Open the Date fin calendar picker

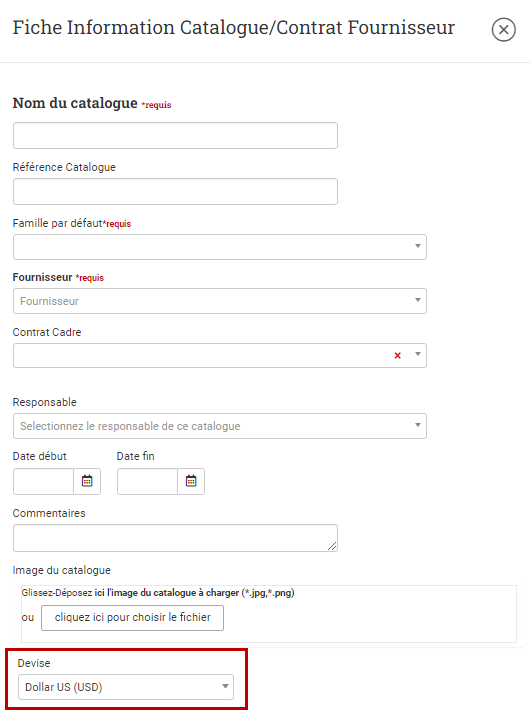(x=191, y=481)
